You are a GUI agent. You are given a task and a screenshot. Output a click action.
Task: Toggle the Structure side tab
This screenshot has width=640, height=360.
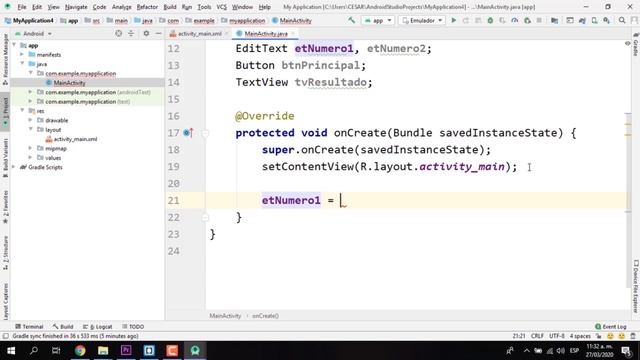5,253
